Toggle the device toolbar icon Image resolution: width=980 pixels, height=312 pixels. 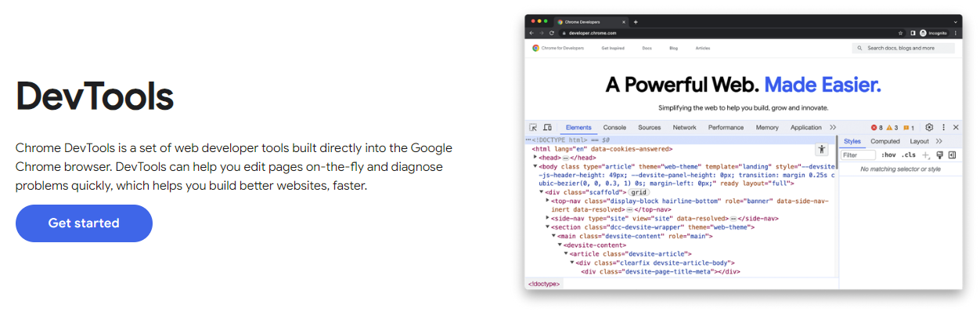click(x=547, y=127)
